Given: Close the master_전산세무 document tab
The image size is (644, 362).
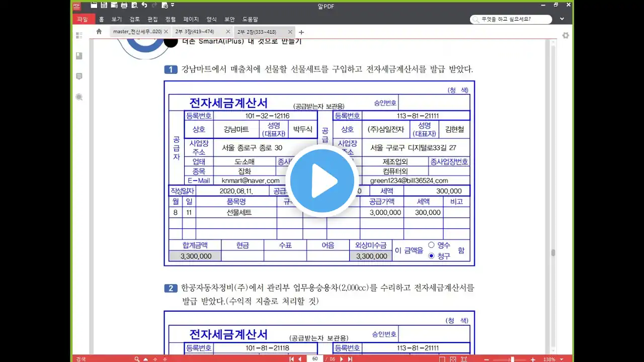Looking at the screenshot, I should [x=167, y=32].
